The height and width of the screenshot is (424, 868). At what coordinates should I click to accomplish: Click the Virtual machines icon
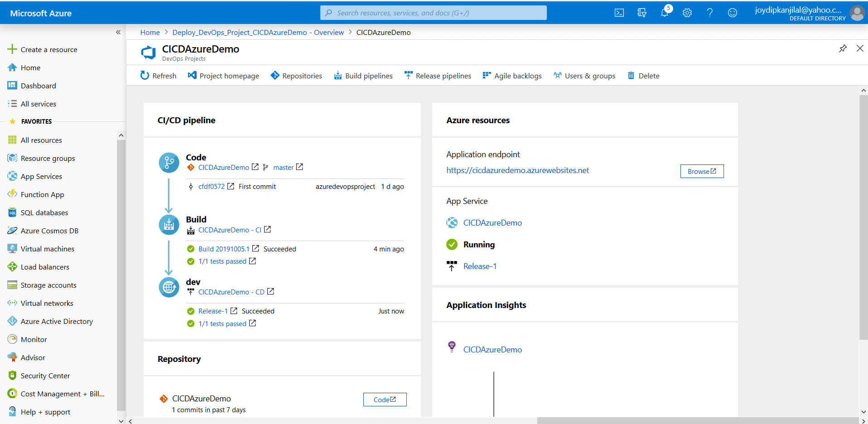click(x=12, y=249)
